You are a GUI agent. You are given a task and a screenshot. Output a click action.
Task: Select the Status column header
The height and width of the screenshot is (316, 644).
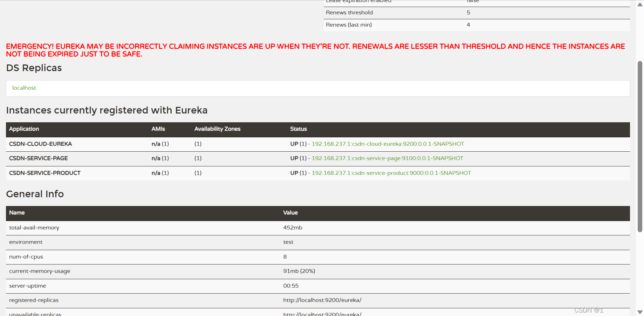point(298,129)
